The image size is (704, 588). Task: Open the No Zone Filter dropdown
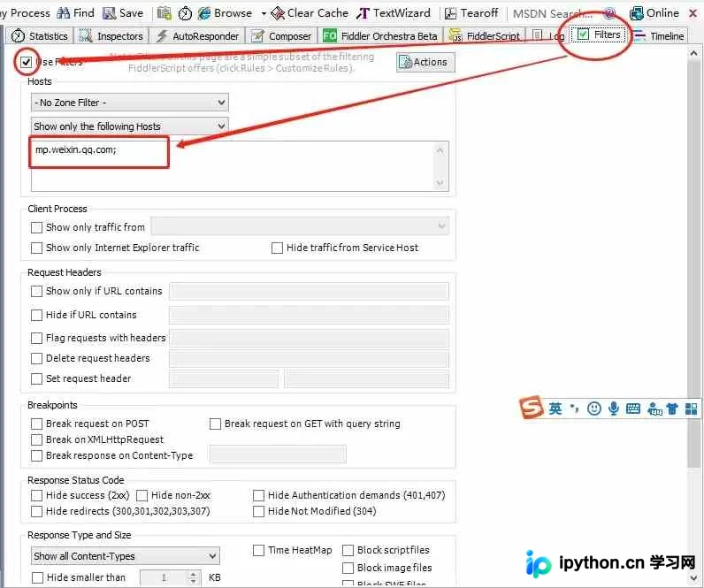[x=129, y=103]
